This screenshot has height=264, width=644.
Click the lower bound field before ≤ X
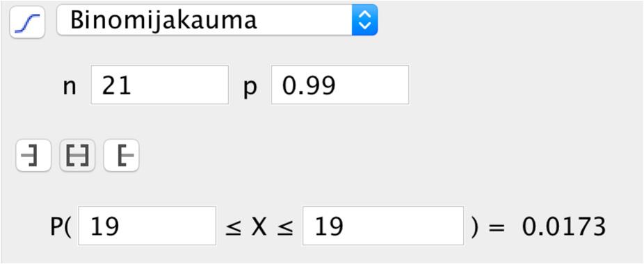pos(147,225)
